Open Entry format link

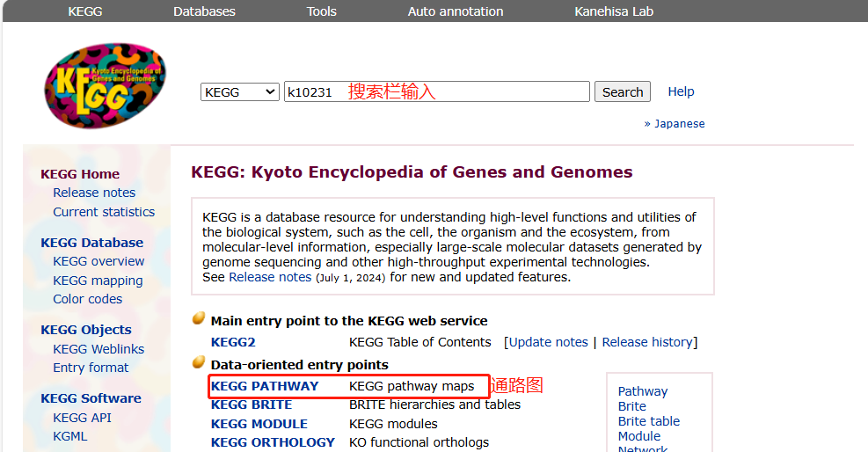click(x=91, y=368)
